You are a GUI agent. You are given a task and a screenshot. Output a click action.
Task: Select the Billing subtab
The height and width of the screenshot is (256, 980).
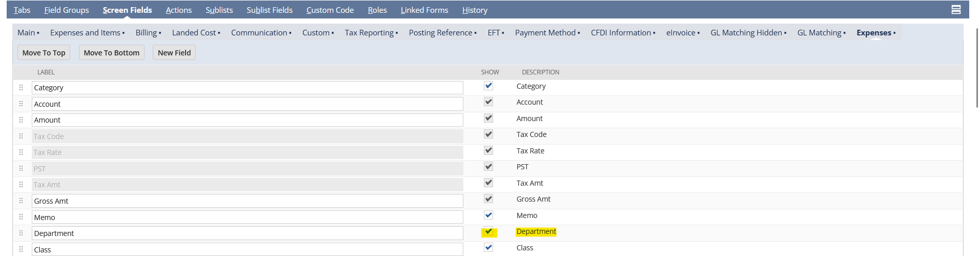pos(147,32)
